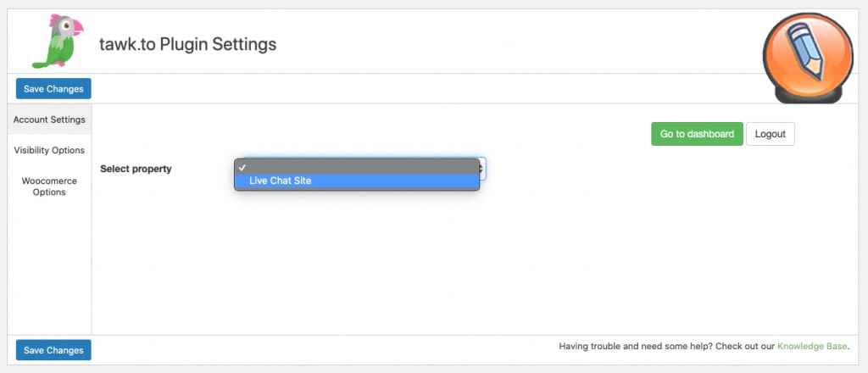The height and width of the screenshot is (373, 868).
Task: Choose Live Chat Site from the property dropdown
Action: tap(356, 181)
